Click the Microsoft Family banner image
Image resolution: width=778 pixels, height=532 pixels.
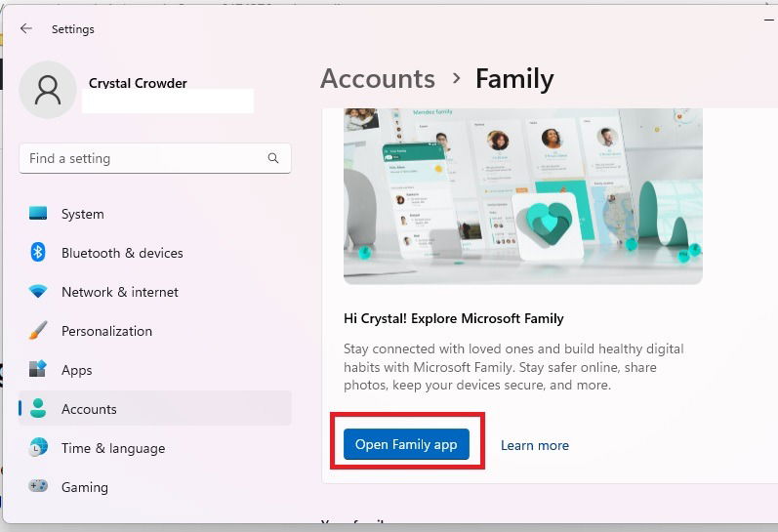point(523,196)
